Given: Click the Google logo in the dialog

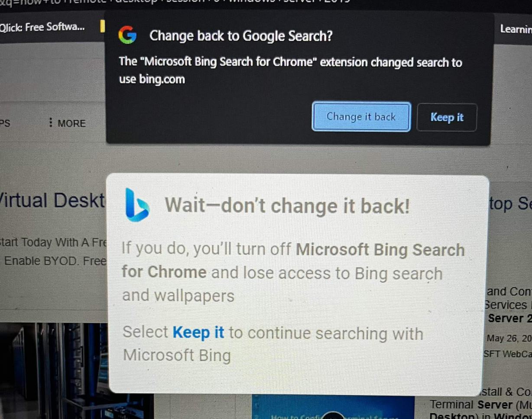Looking at the screenshot, I should (x=127, y=35).
